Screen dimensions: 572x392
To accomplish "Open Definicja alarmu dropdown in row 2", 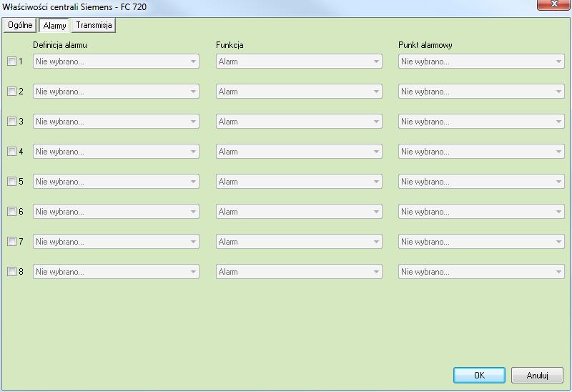I will [x=116, y=92].
